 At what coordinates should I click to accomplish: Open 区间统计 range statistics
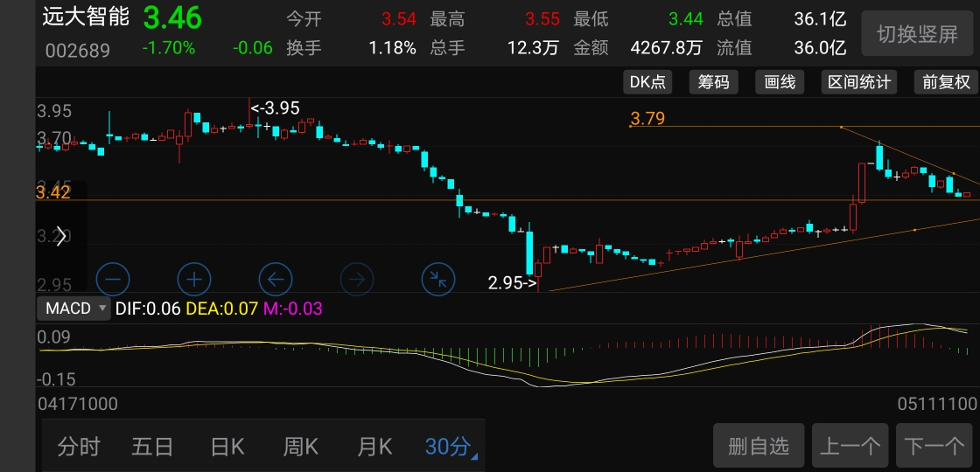point(859,82)
